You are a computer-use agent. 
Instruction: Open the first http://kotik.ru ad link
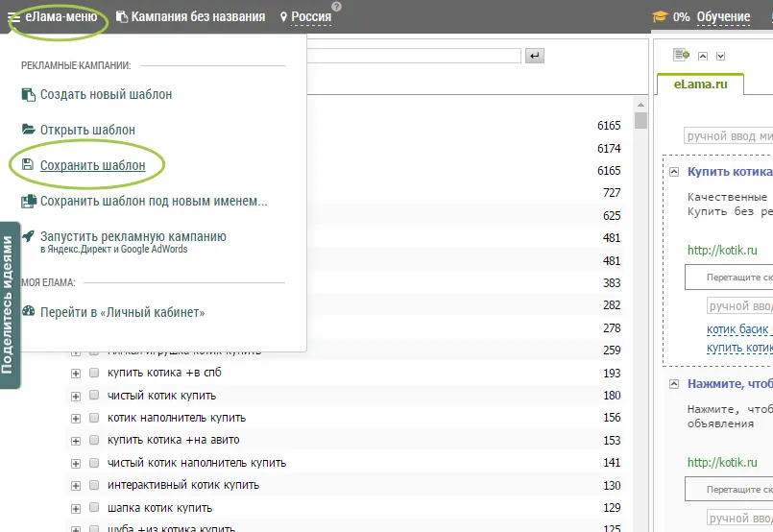722,250
